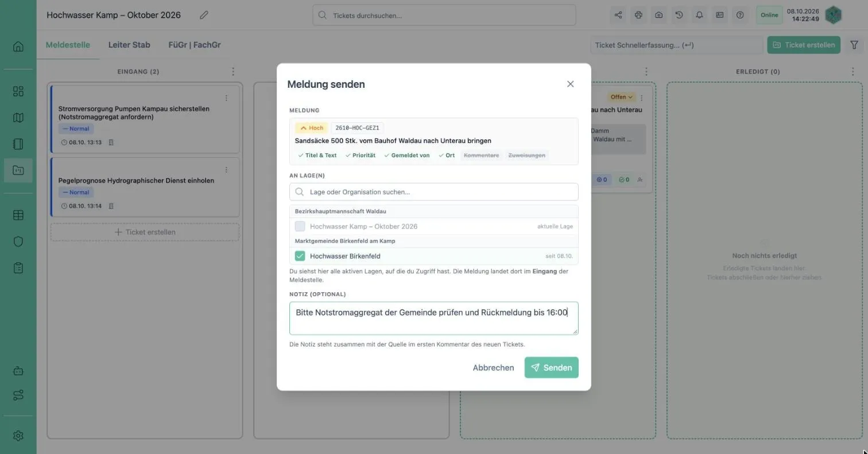This screenshot has height=454, width=868.
Task: Focus the Lage oder Organisation search field
Action: [x=434, y=192]
